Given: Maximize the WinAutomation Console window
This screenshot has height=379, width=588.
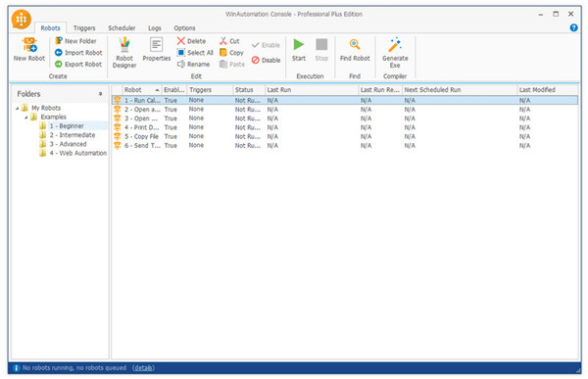Looking at the screenshot, I should (x=556, y=14).
